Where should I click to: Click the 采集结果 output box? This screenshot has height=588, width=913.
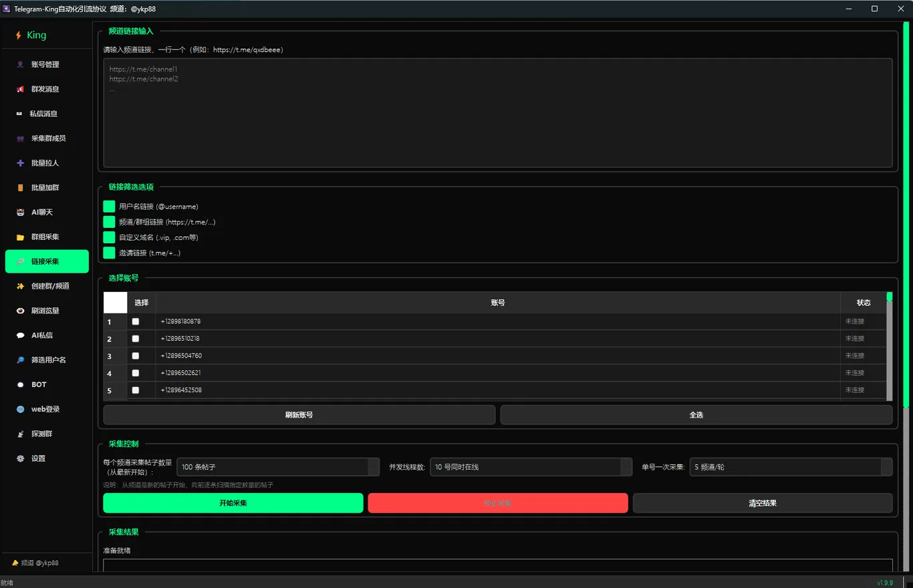click(498, 565)
